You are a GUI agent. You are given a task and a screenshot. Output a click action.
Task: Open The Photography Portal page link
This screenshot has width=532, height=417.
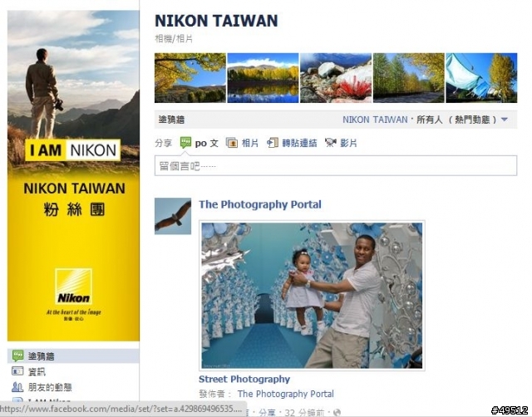point(260,204)
